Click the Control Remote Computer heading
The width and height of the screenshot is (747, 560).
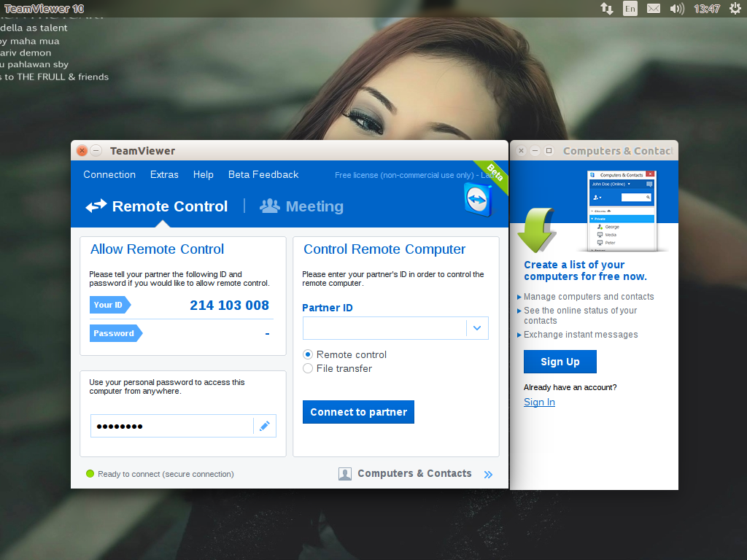tap(384, 249)
